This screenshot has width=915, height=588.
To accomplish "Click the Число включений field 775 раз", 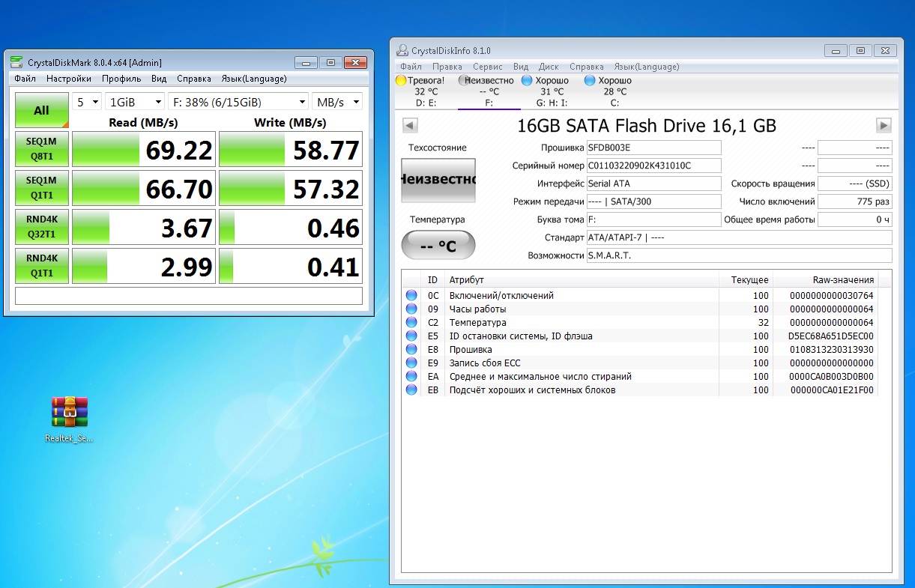I will coord(855,201).
